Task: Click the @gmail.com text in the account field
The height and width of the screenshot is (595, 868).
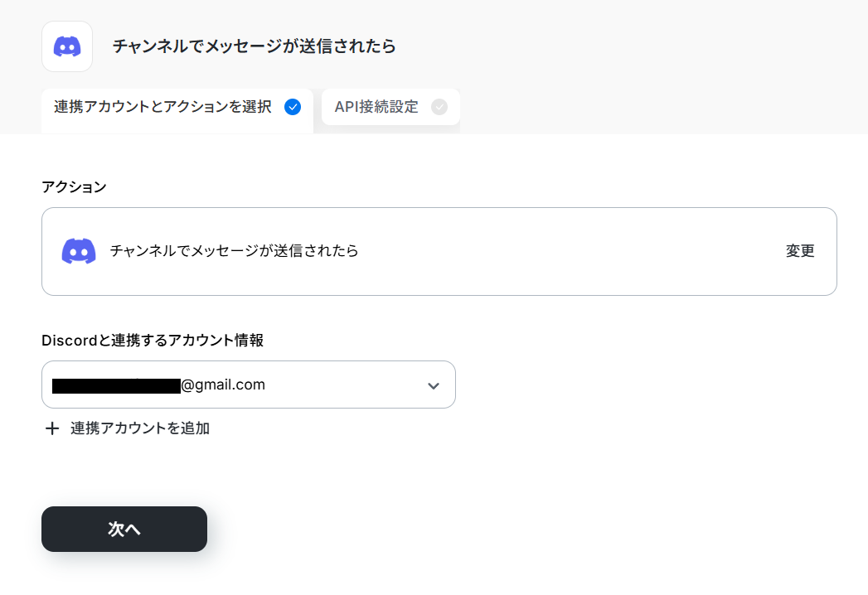Action: [x=223, y=385]
